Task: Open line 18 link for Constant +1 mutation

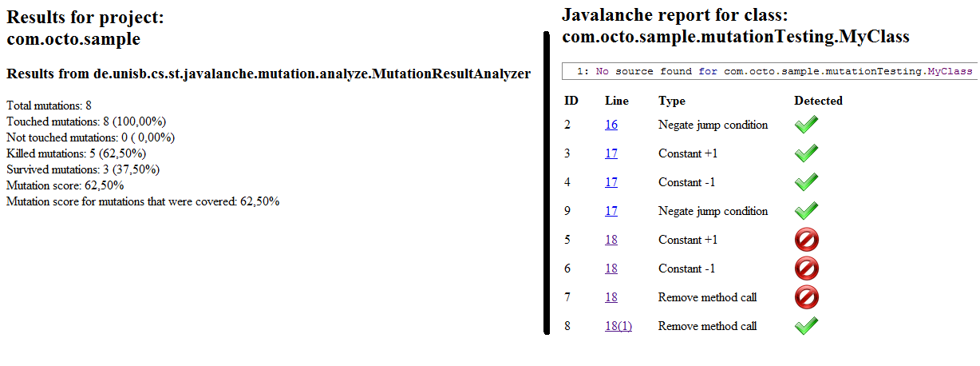Action: (611, 240)
